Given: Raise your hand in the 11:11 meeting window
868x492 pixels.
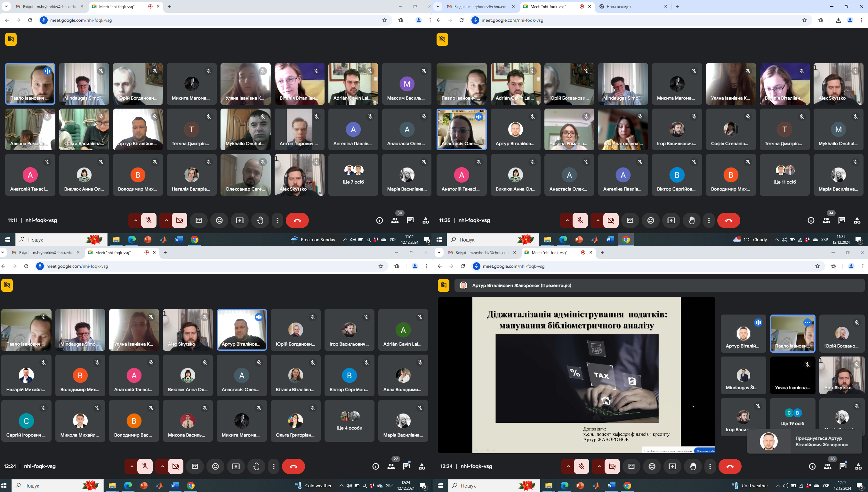Looking at the screenshot, I should pos(260,220).
